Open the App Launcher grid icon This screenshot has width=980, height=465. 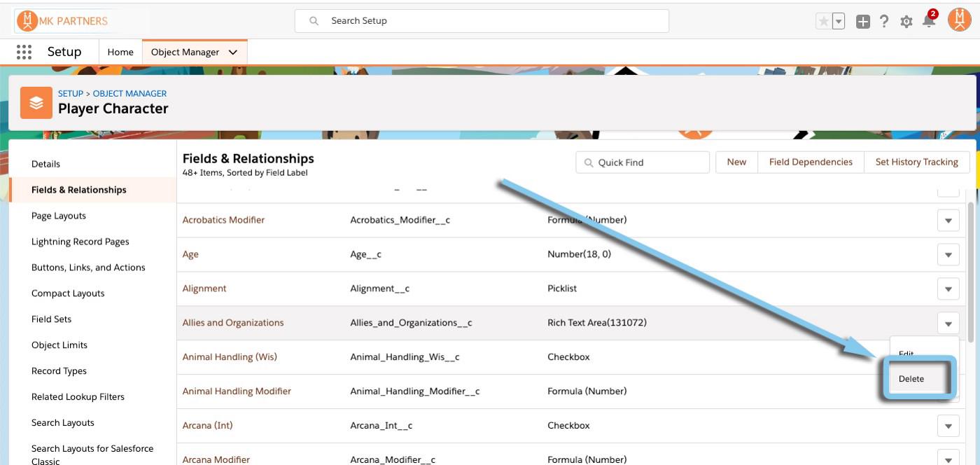24,52
